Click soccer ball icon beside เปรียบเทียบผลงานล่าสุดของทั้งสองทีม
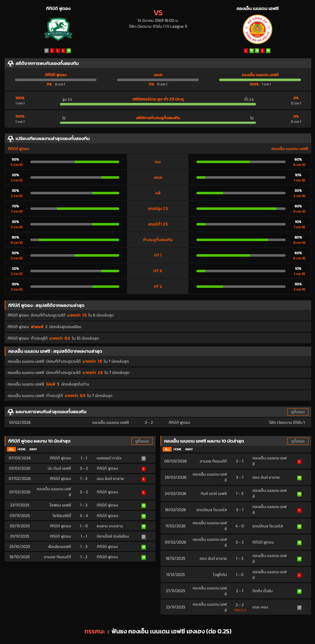The width and height of the screenshot is (315, 644). 11,138
